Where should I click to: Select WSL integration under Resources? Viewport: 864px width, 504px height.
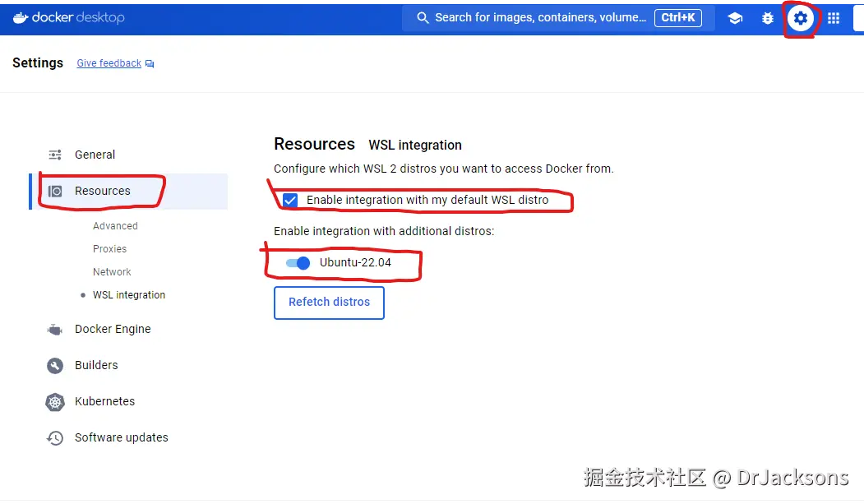pyautogui.click(x=129, y=295)
